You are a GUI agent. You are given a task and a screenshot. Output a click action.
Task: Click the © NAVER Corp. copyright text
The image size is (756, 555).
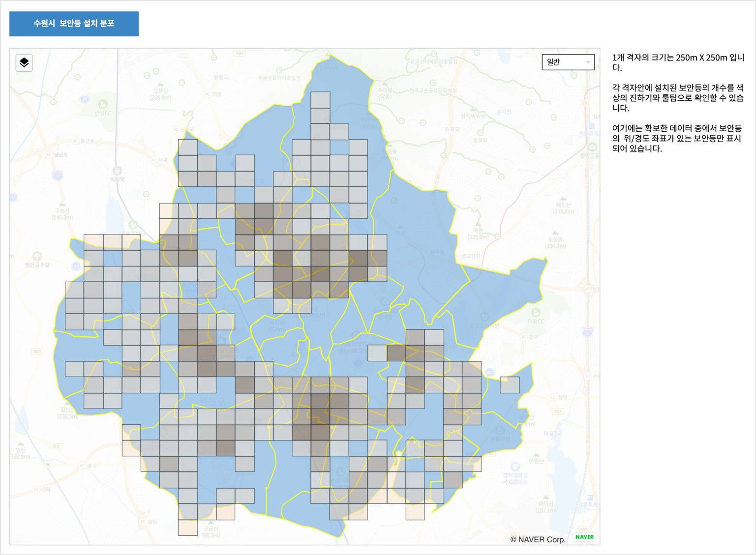coord(538,539)
